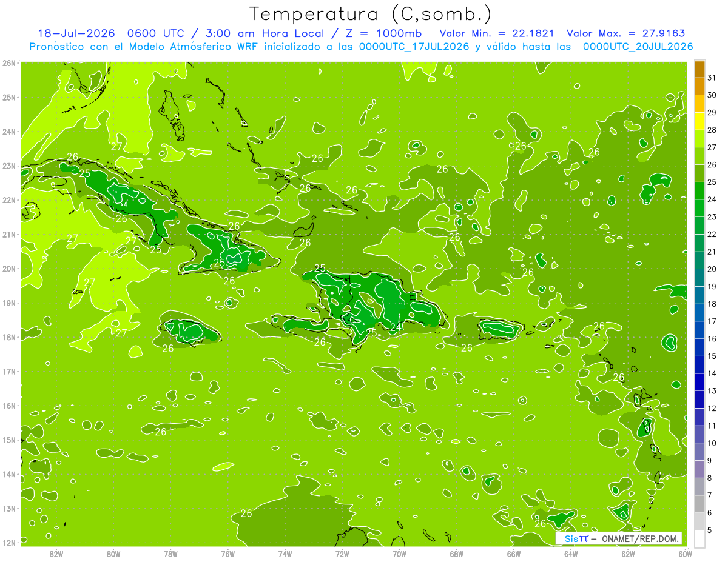This screenshot has width=728, height=562.
Task: Click the 70W longitude axis label
Action: (x=399, y=554)
